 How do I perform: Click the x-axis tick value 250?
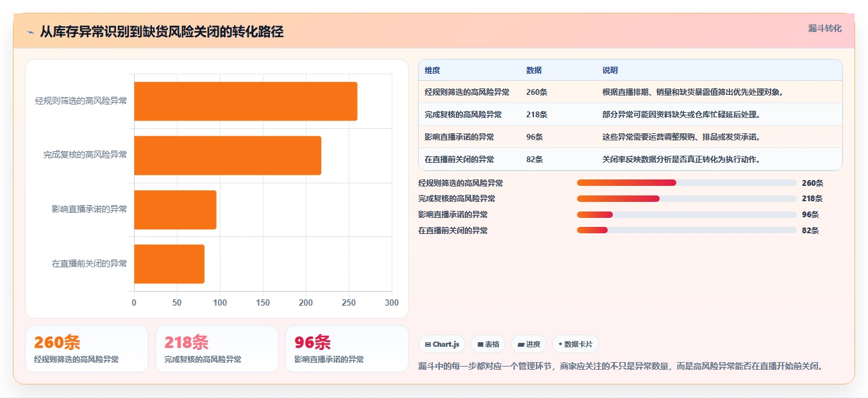[349, 303]
